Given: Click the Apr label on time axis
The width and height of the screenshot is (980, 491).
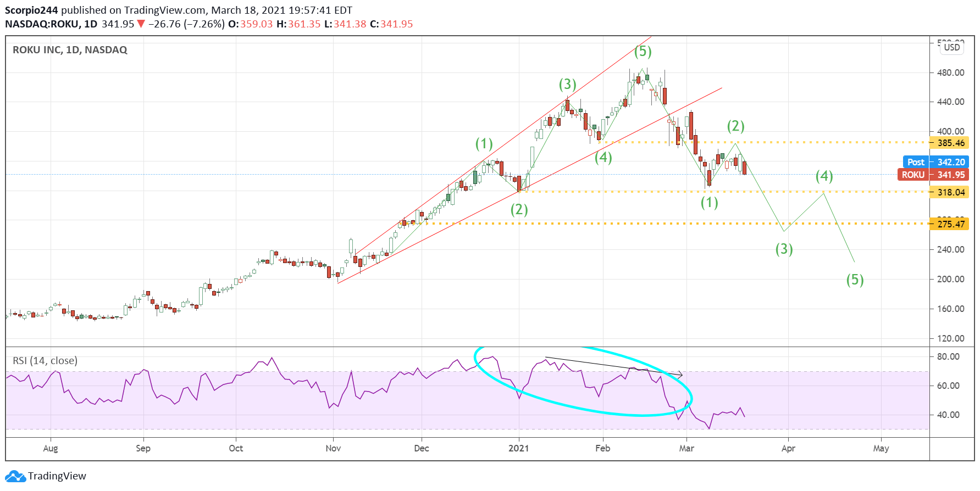Looking at the screenshot, I should (788, 448).
